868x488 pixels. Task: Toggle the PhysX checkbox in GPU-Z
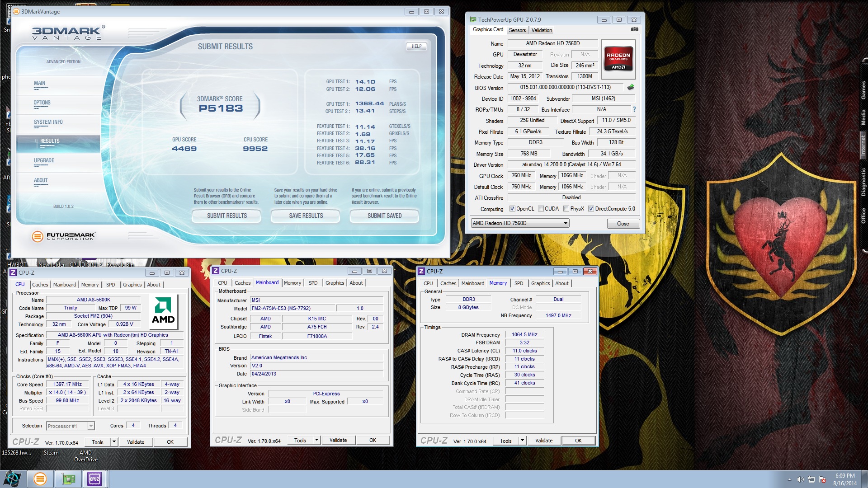coord(566,209)
